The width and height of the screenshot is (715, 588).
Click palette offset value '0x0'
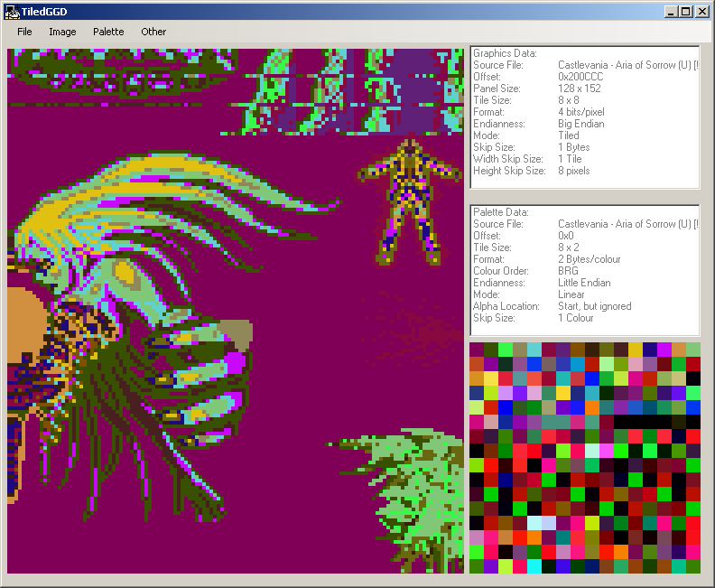[566, 236]
